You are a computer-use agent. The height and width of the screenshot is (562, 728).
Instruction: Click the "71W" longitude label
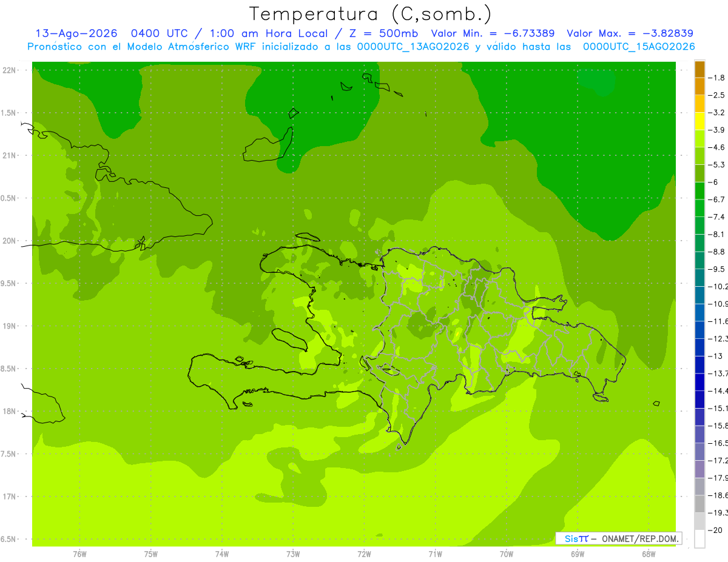(435, 554)
